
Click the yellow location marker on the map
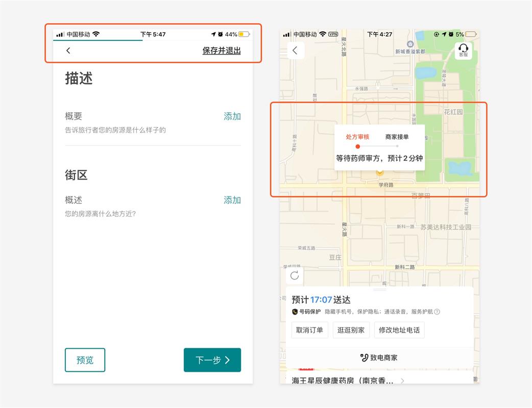pos(379,173)
